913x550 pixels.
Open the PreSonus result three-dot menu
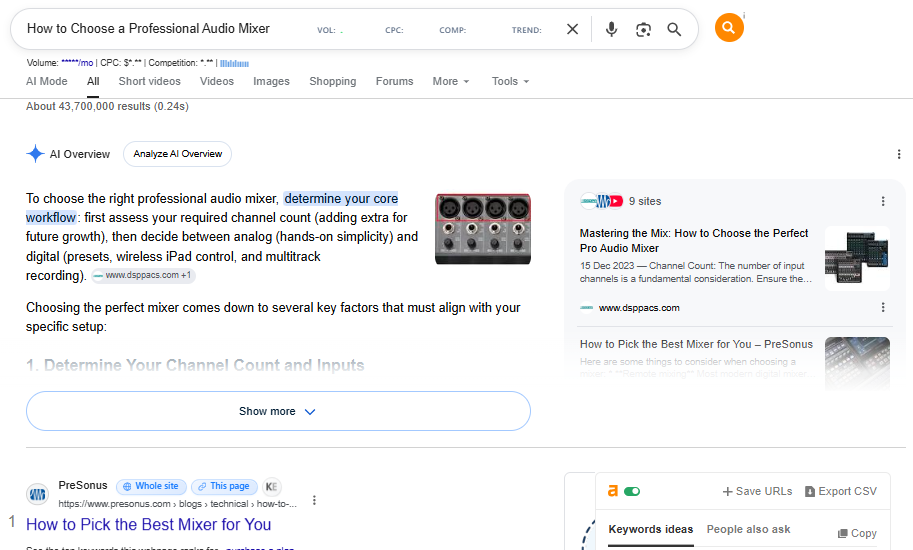coord(314,501)
